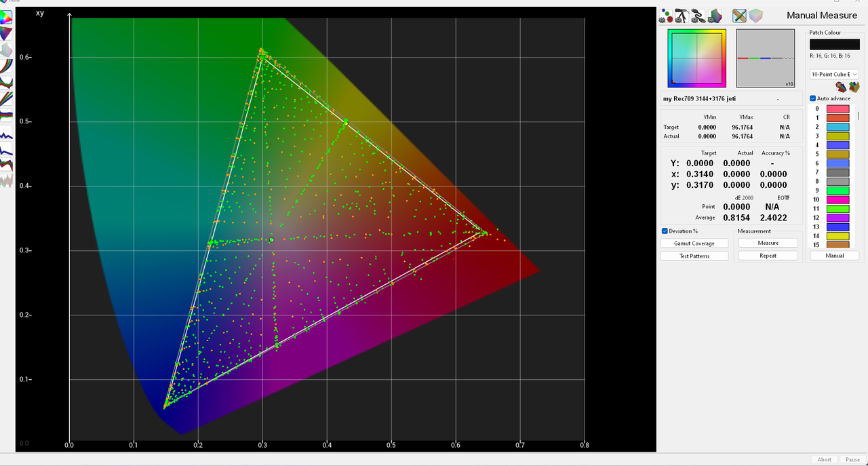Open the 3D cube view icon
The height and width of the screenshot is (466, 868).
[755, 16]
